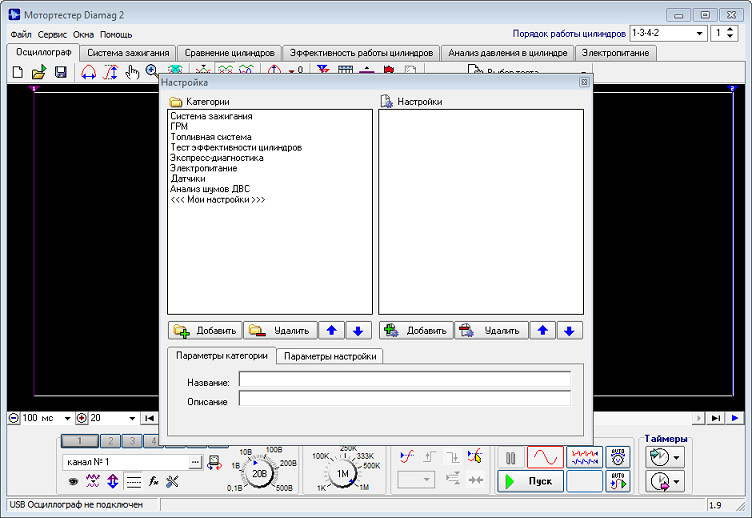The height and width of the screenshot is (518, 752).
Task: Click the blue play arrow at right
Action: [x=735, y=418]
